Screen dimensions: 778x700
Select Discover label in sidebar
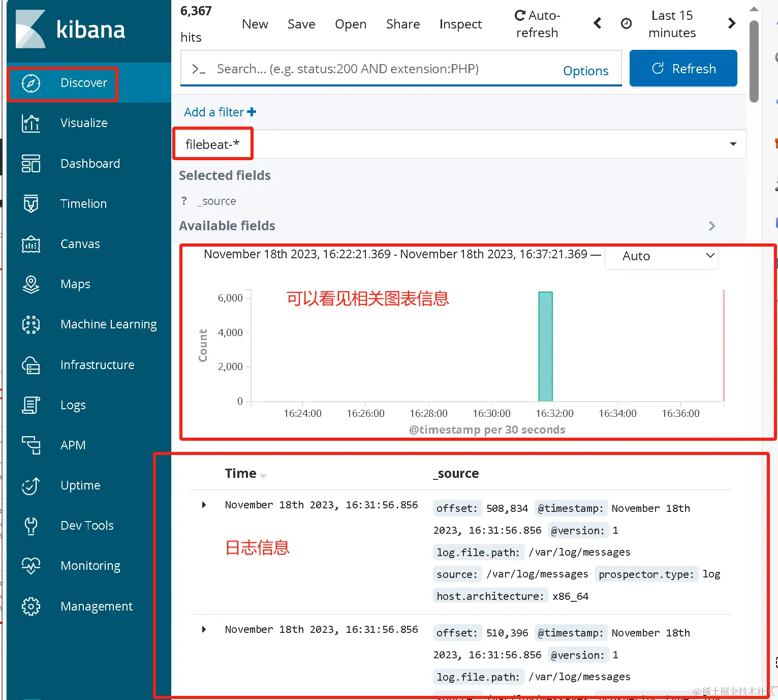pyautogui.click(x=84, y=83)
